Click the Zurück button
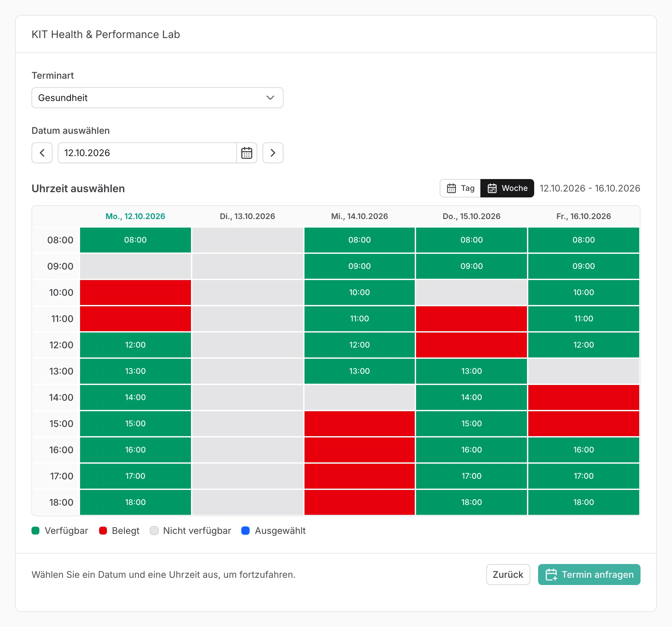 508,574
